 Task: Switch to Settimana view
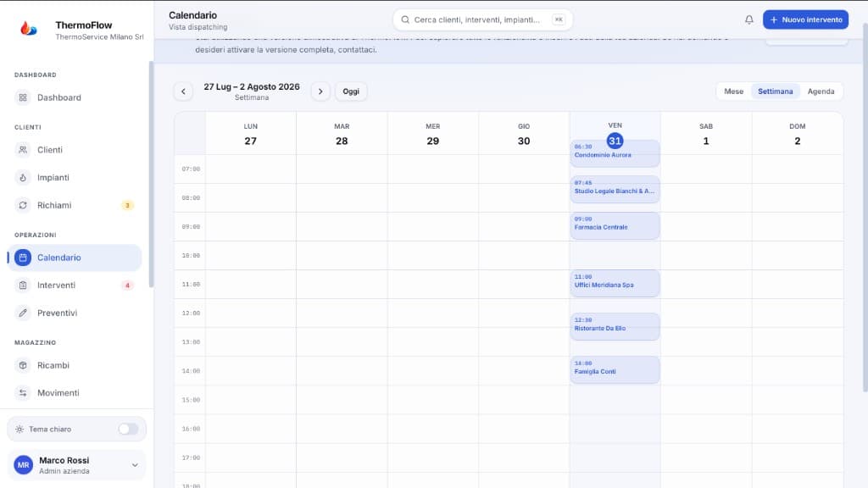coord(775,91)
